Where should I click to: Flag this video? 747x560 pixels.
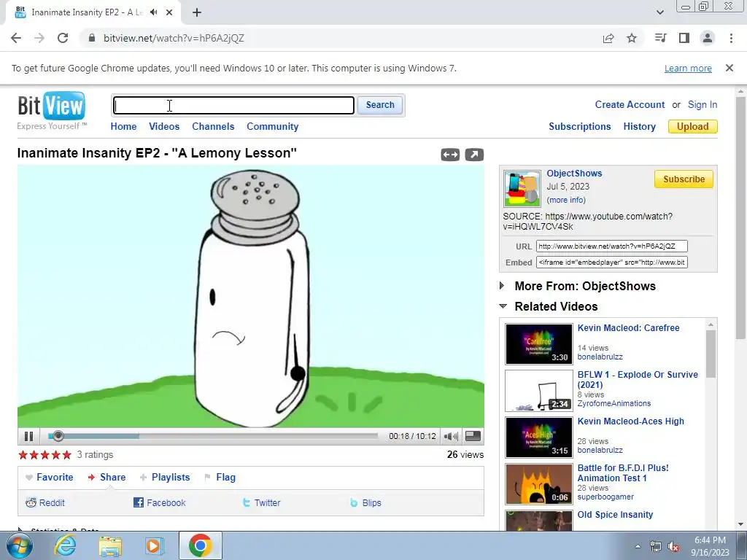pyautogui.click(x=220, y=477)
